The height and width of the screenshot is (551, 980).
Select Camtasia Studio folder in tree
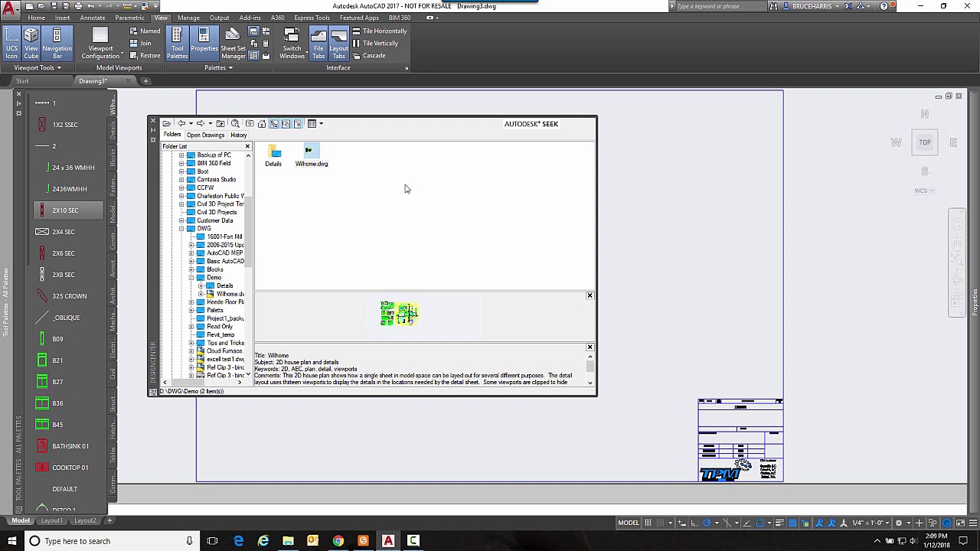[x=216, y=180]
